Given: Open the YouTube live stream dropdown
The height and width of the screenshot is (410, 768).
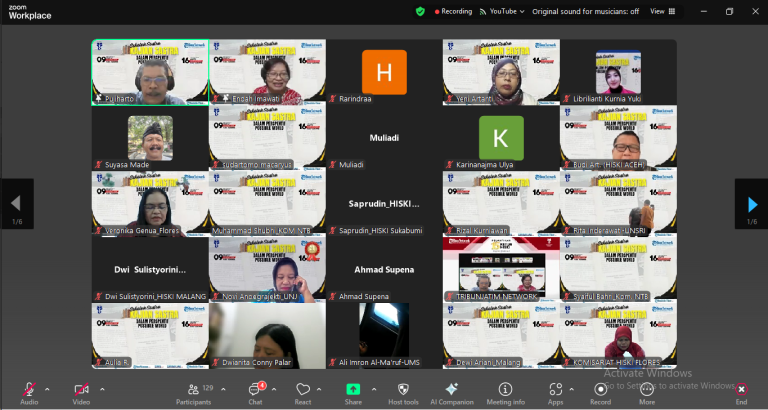Looking at the screenshot, I should [x=501, y=11].
